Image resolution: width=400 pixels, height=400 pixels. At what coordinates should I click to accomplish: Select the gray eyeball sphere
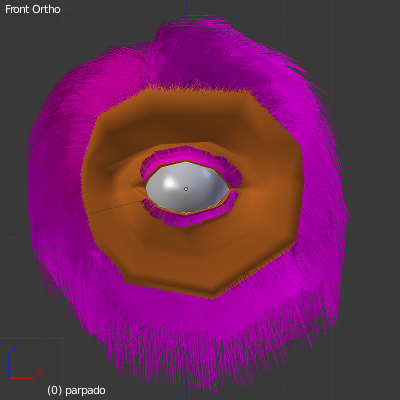187,187
